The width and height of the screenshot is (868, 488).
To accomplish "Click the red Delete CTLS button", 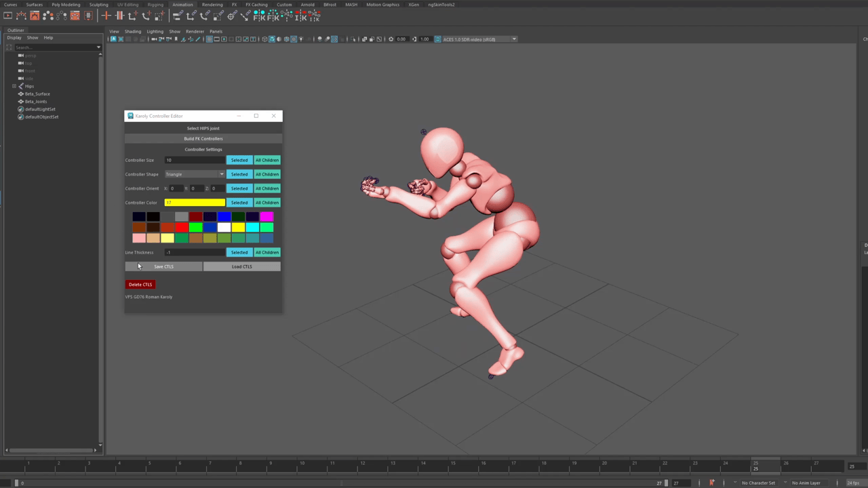I will tap(140, 285).
